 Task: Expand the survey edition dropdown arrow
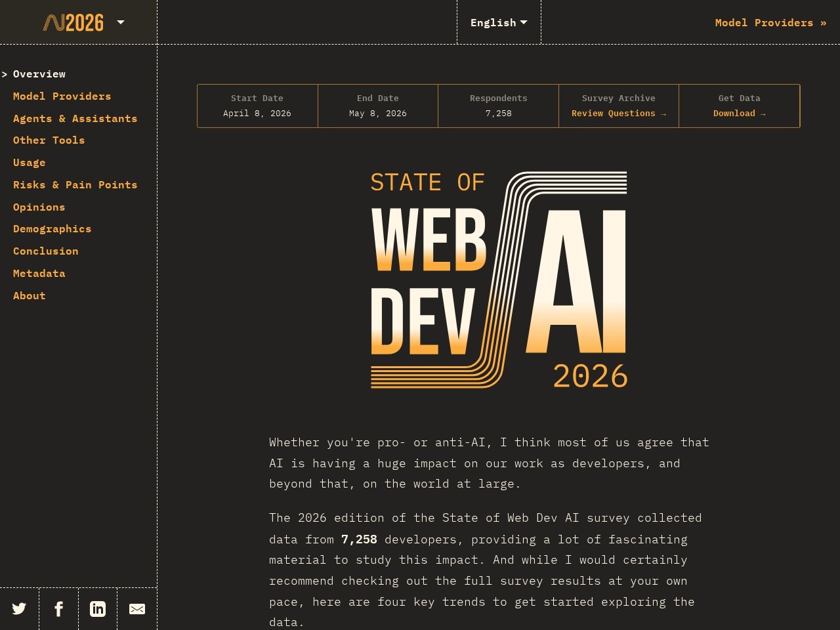[x=121, y=22]
